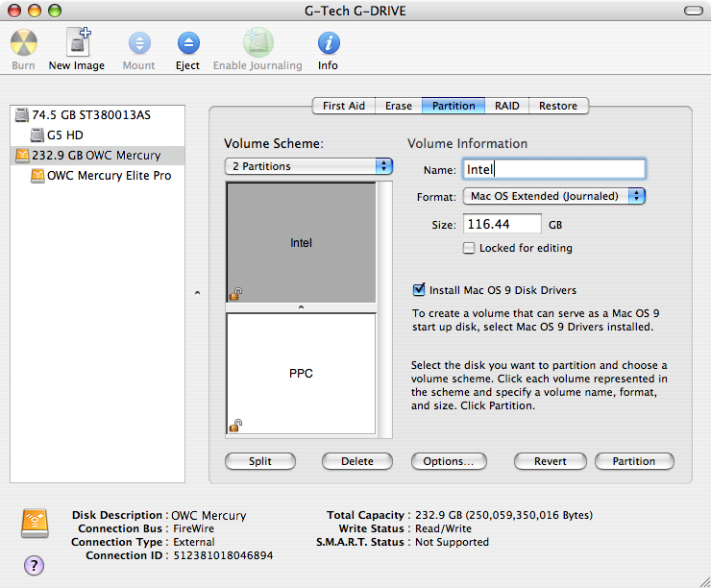Image resolution: width=711 pixels, height=588 pixels.
Task: Open the Format Mac OS Extended dropdown
Action: coord(554,196)
